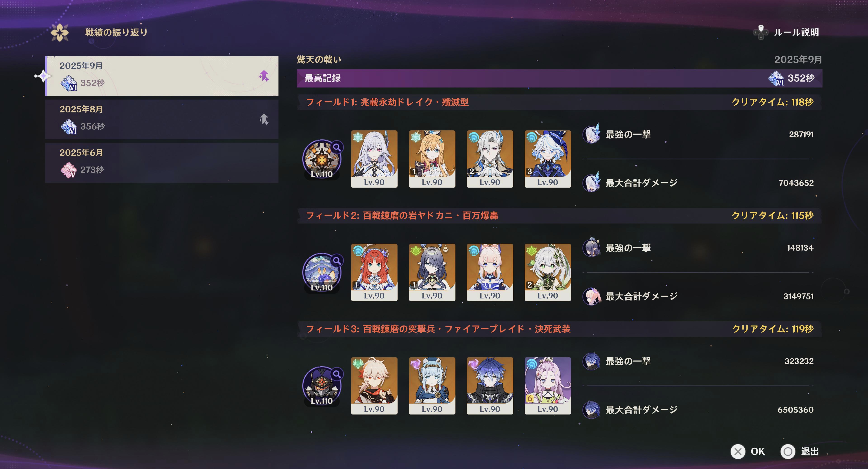Click the star emblem beside 戦績の振り返り
Viewport: 868px width, 469px height.
click(60, 33)
